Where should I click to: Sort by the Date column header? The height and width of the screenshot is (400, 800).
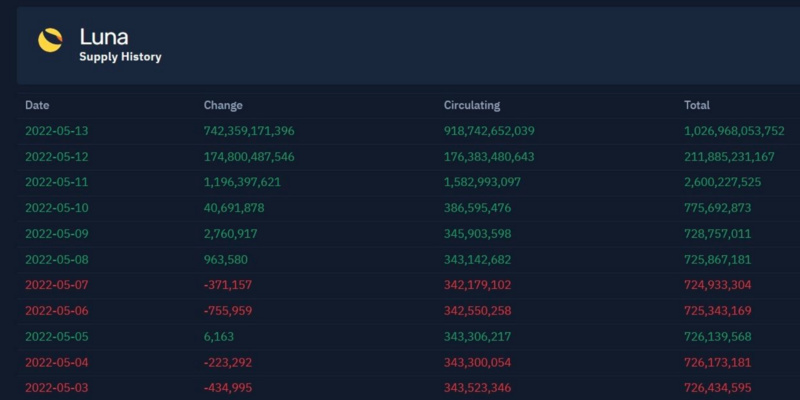tap(37, 105)
